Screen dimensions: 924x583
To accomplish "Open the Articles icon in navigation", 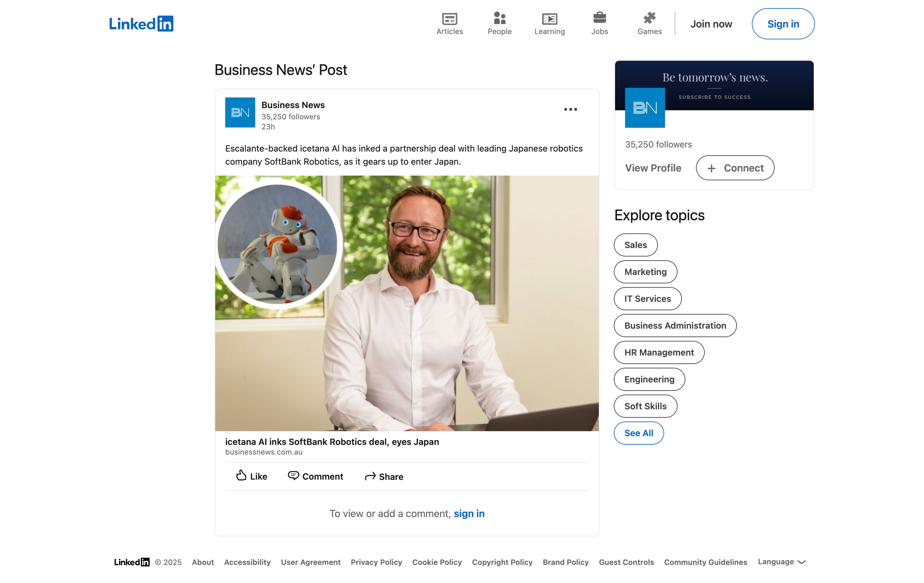I will point(449,18).
